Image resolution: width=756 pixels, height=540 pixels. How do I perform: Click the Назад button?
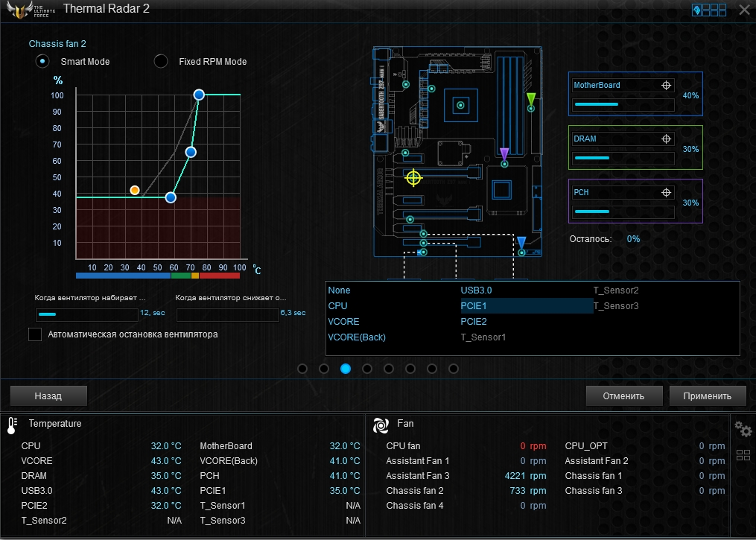pyautogui.click(x=48, y=396)
